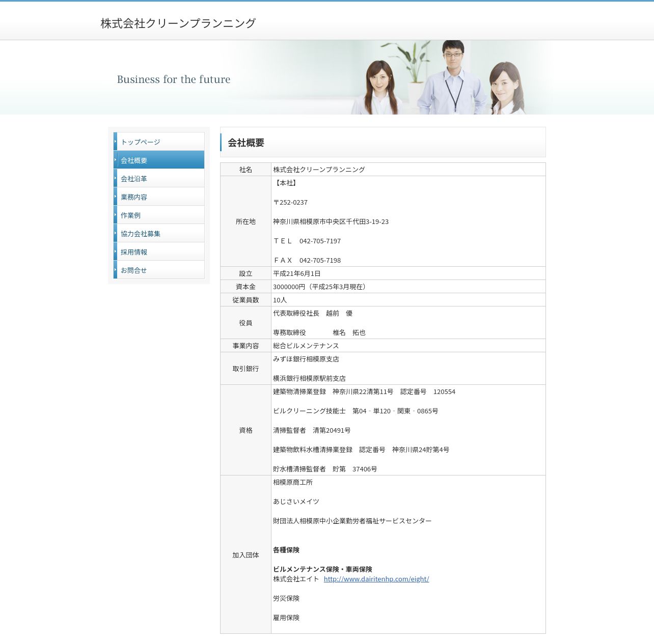The height and width of the screenshot is (644, 654).
Task: Select the 建築物飲料水槽清掃業登録 line
Action: [x=361, y=450]
